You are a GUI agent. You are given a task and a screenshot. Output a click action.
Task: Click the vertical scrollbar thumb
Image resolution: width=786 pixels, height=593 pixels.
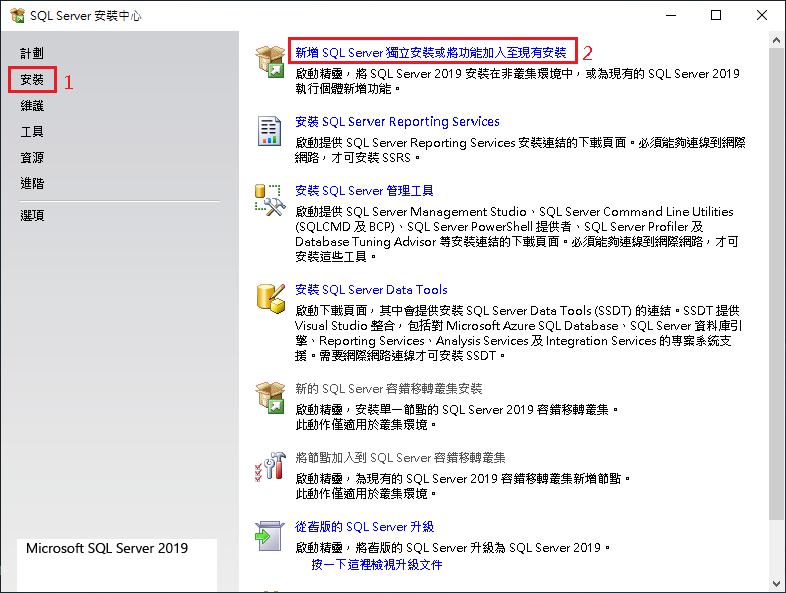pyautogui.click(x=776, y=284)
